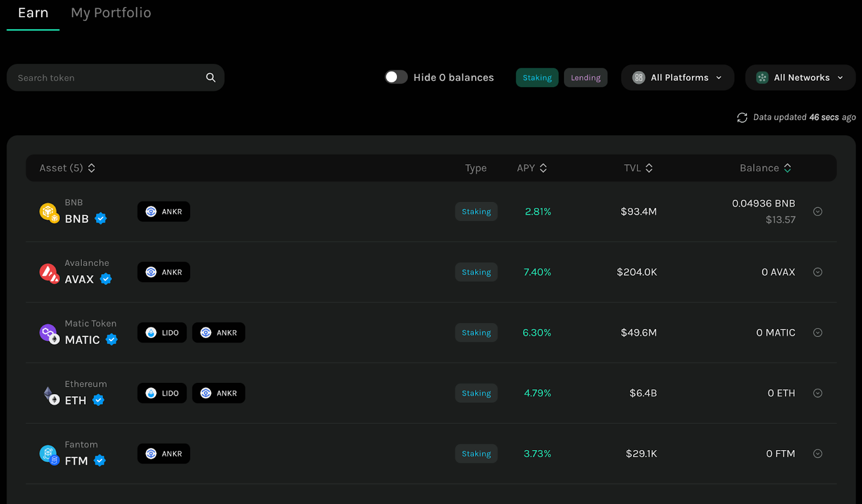Sort the table by TVL
The image size is (862, 504).
tap(638, 168)
